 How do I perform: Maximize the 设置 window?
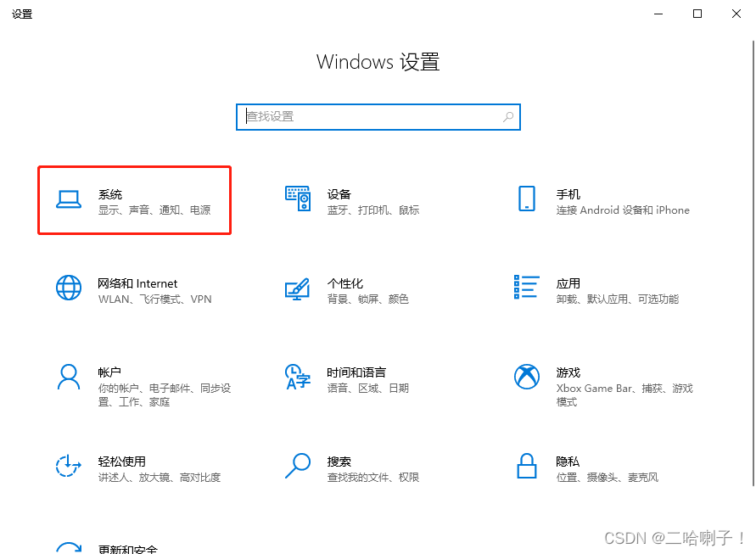click(x=697, y=14)
